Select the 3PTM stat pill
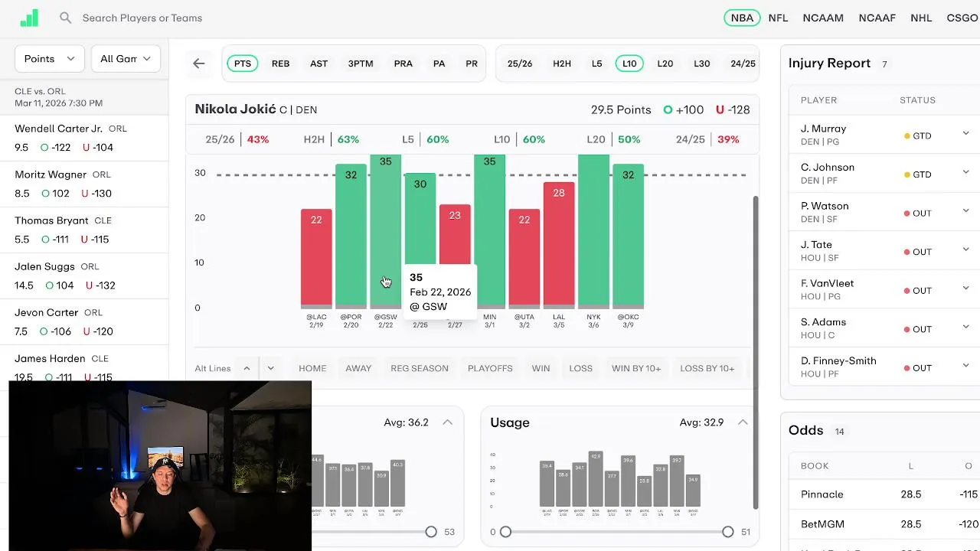 pos(361,64)
